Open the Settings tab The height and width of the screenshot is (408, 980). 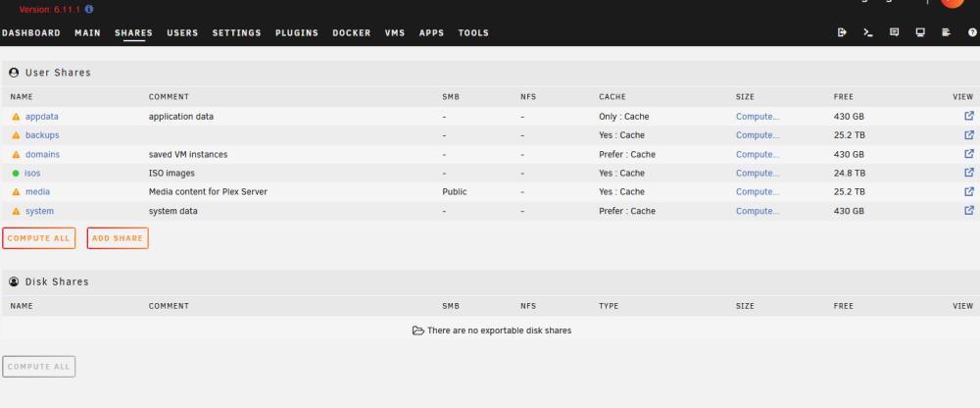237,33
